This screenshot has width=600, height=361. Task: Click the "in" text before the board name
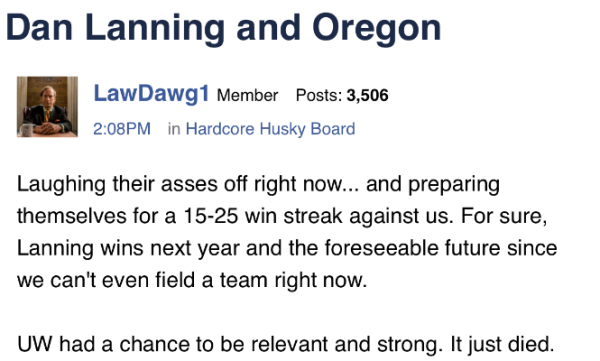174,129
